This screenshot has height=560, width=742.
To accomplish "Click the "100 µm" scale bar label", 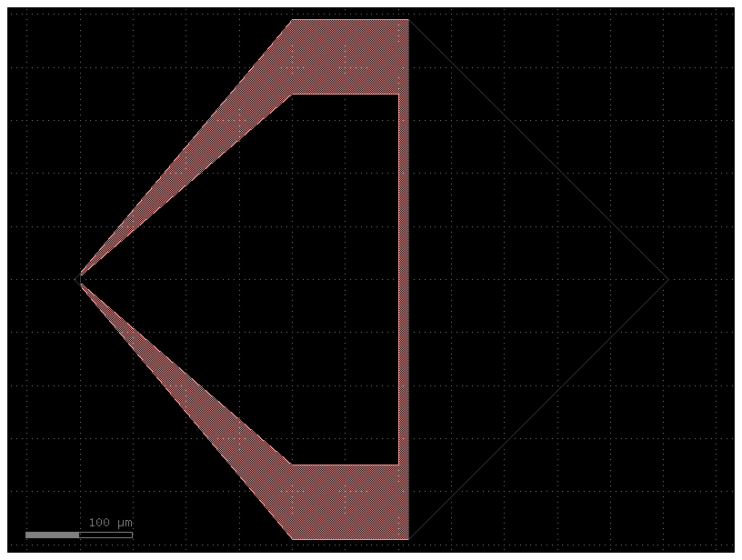I will click(x=110, y=523).
